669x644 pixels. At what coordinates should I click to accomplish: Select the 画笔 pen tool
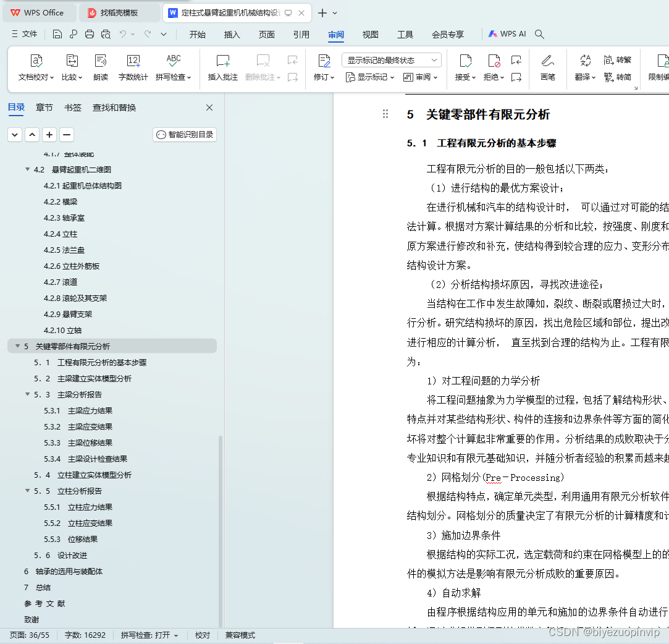[548, 67]
